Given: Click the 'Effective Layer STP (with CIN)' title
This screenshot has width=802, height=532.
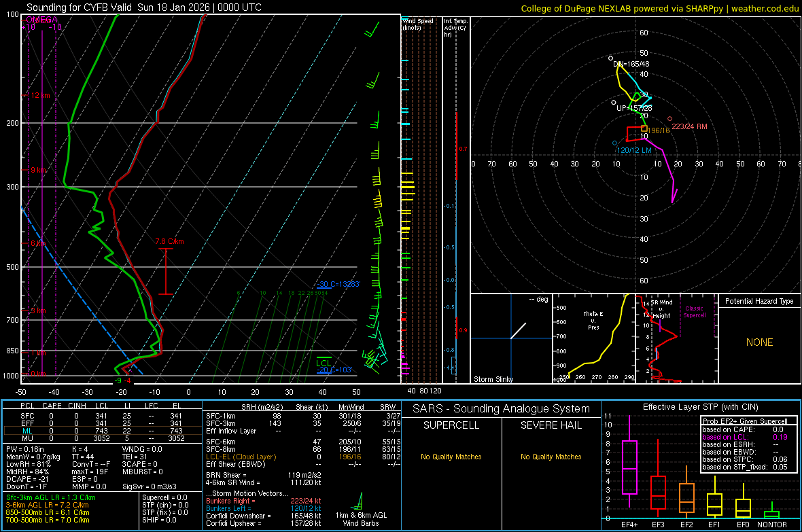Looking at the screenshot, I should [x=700, y=407].
